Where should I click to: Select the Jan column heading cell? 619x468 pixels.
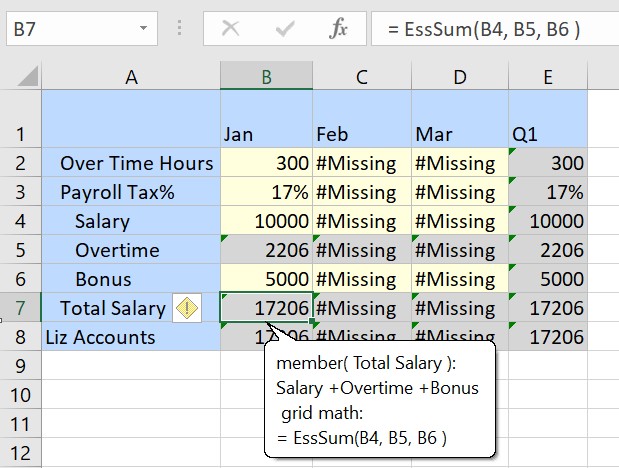(266, 133)
